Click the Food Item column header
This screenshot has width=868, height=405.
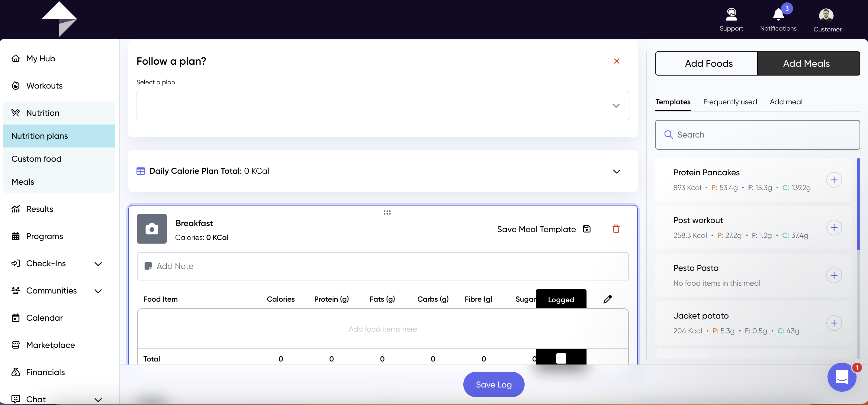coord(160,299)
